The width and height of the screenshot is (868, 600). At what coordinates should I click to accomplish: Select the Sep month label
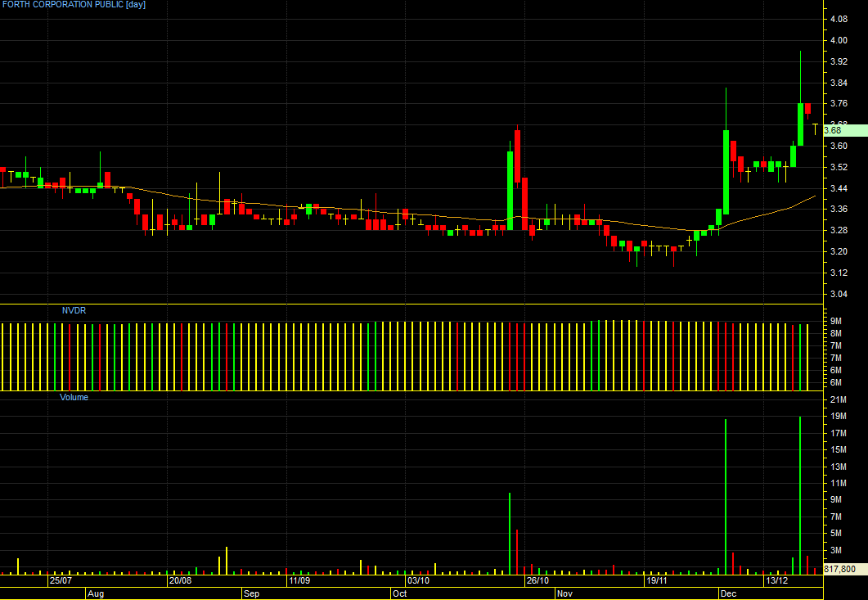(252, 594)
